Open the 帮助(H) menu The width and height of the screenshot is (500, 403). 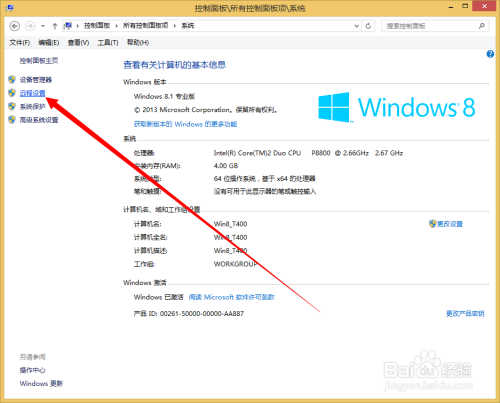[138, 42]
